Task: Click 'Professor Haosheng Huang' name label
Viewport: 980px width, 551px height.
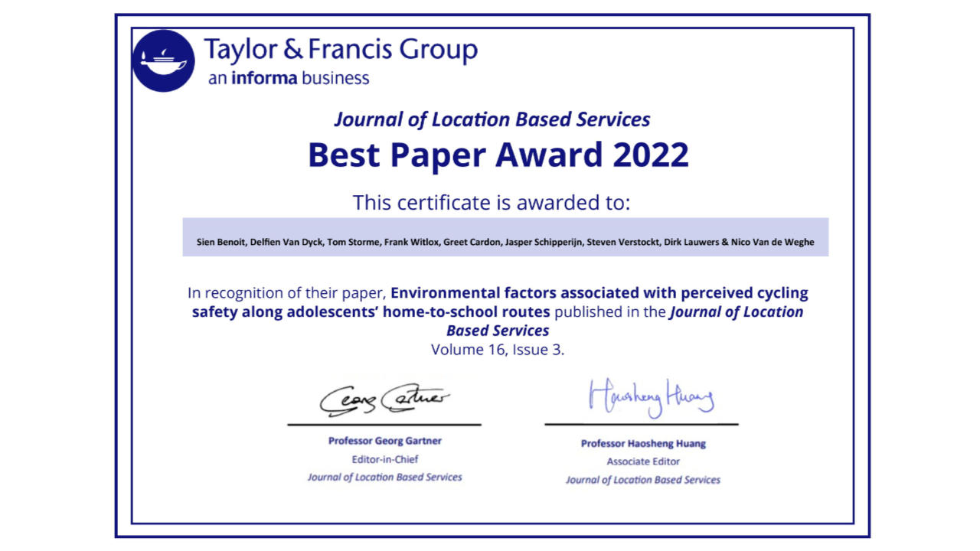Action: [643, 444]
